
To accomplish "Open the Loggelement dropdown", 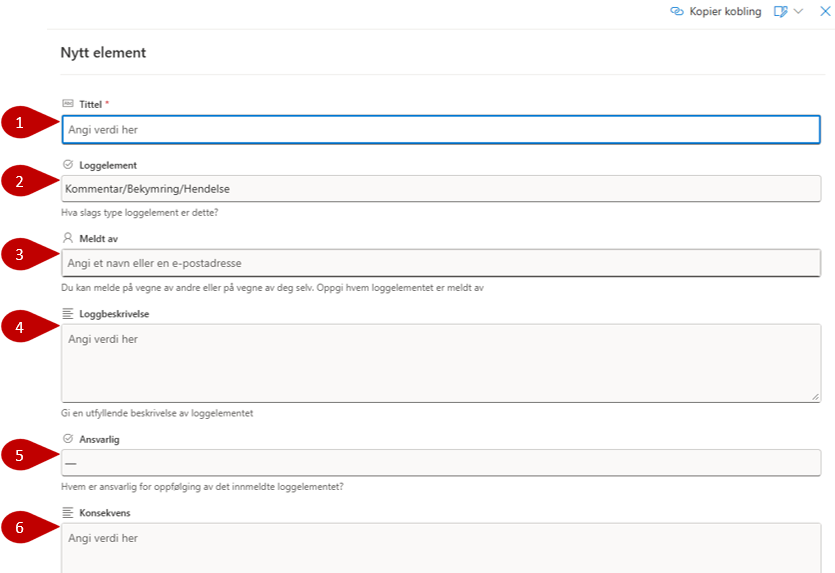I will [441, 188].
